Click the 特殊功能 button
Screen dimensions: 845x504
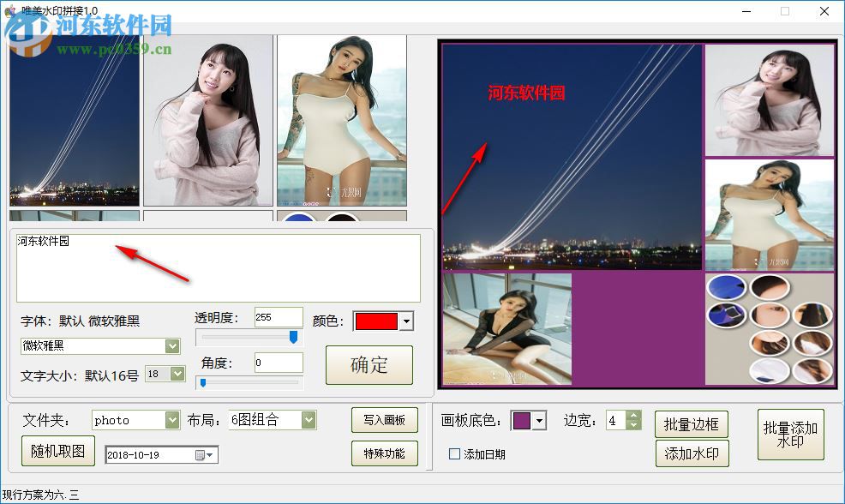coord(384,453)
